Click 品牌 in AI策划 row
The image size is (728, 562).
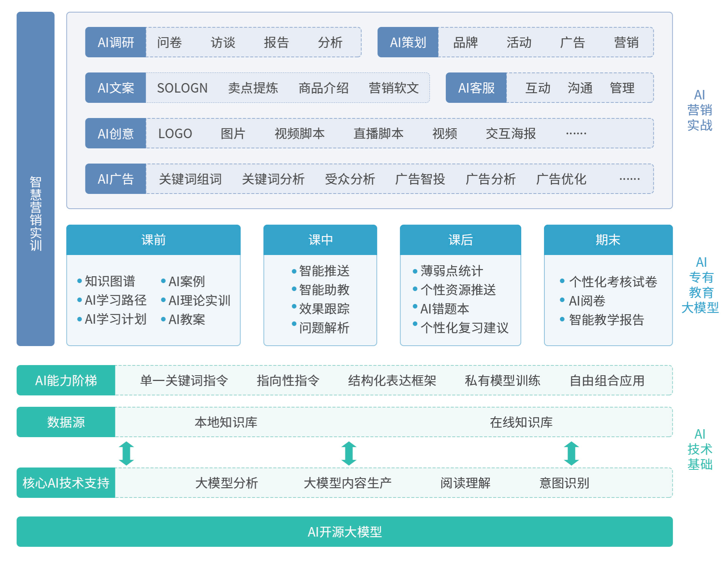click(465, 43)
